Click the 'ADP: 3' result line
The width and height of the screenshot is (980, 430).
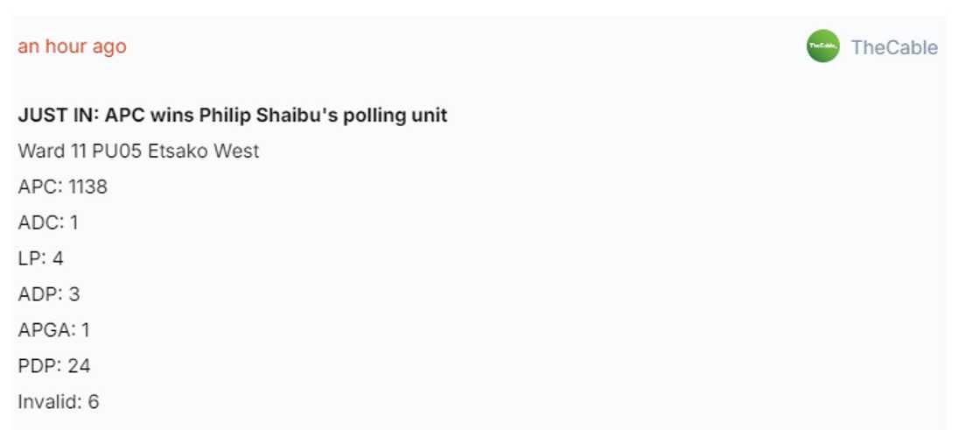coord(49,294)
